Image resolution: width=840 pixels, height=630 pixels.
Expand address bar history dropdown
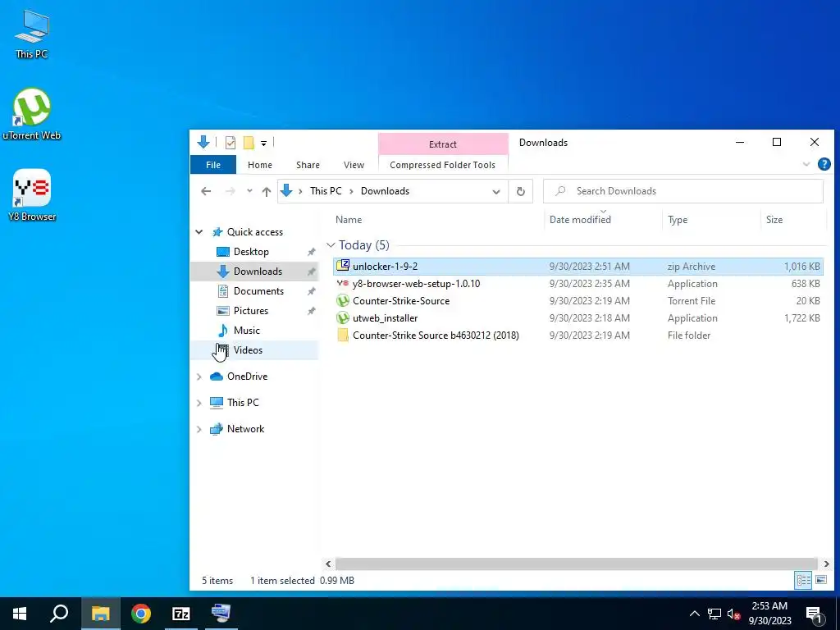(496, 191)
